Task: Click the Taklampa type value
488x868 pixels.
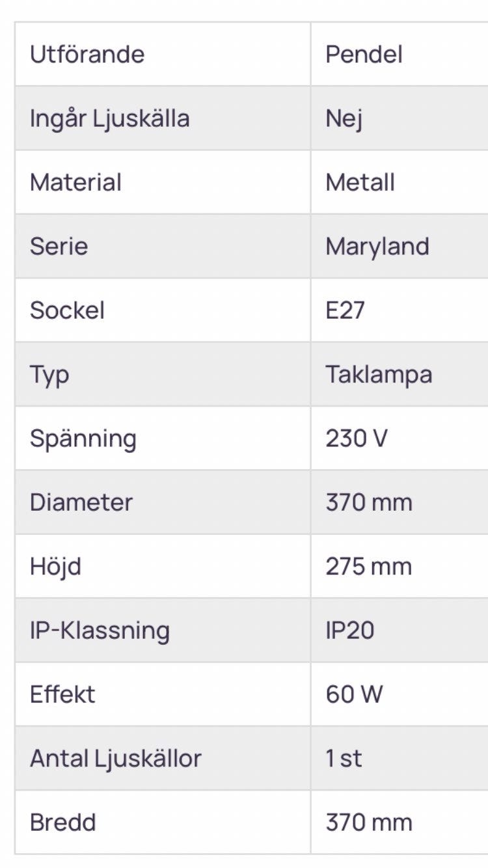Action: click(x=379, y=375)
